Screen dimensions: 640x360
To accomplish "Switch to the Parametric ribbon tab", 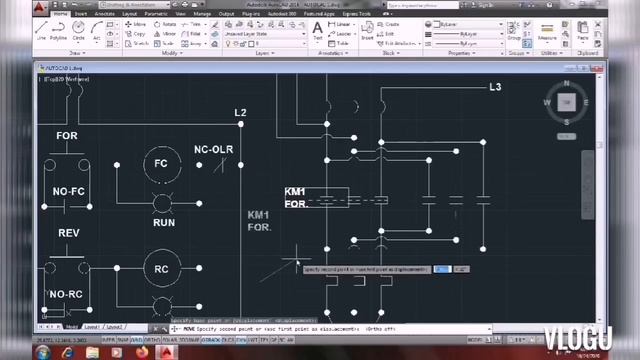I will point(156,14).
